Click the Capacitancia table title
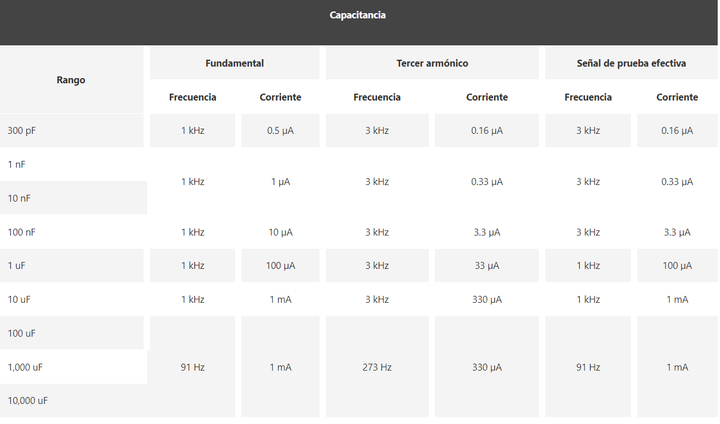This screenshot has height=424, width=720. pos(358,15)
